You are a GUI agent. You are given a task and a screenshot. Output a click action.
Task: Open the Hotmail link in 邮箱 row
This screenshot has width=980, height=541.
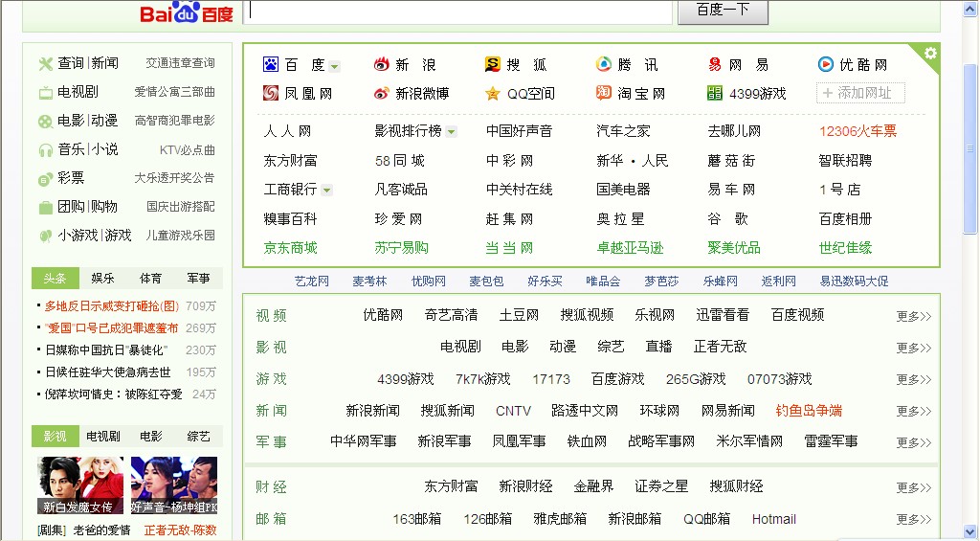coord(773,519)
